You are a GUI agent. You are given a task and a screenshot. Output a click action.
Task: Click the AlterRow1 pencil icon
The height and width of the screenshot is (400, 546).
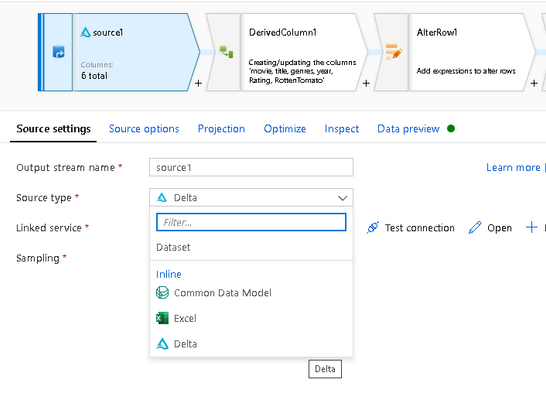[394, 52]
